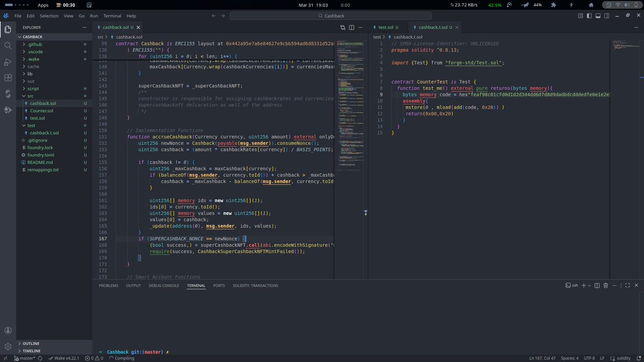Image resolution: width=644 pixels, height=362 pixels.
Task: Switch to the DEBUG CONSOLE panel tab
Action: (164, 286)
